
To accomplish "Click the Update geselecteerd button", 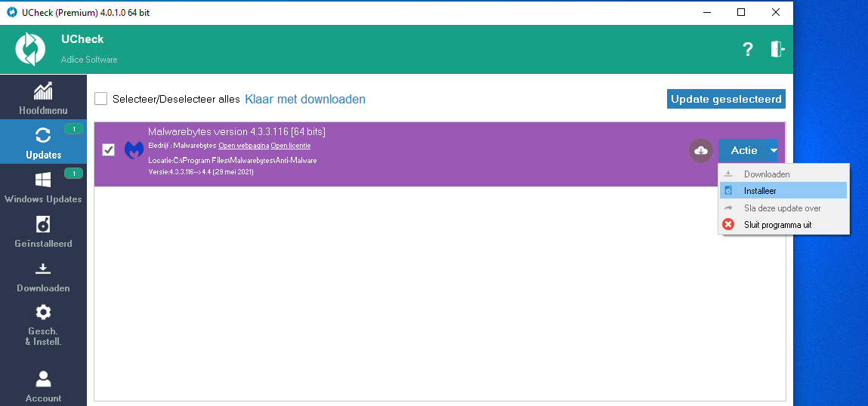I will [726, 99].
